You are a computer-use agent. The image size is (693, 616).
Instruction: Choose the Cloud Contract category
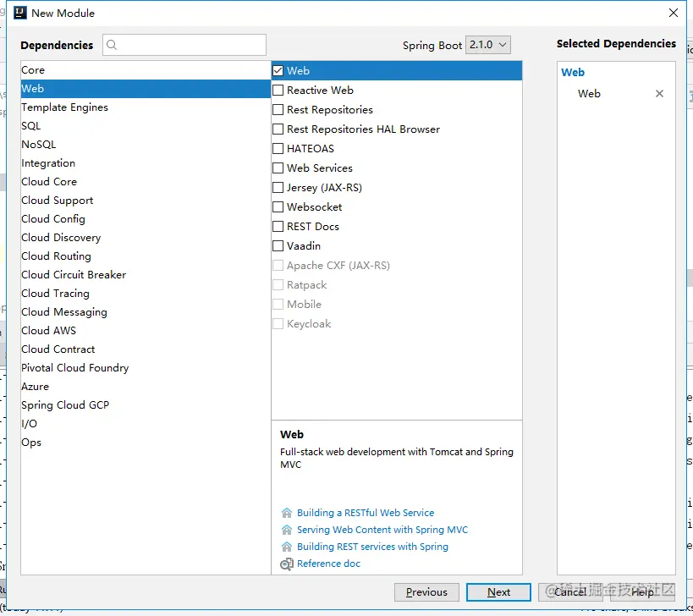(x=146, y=349)
